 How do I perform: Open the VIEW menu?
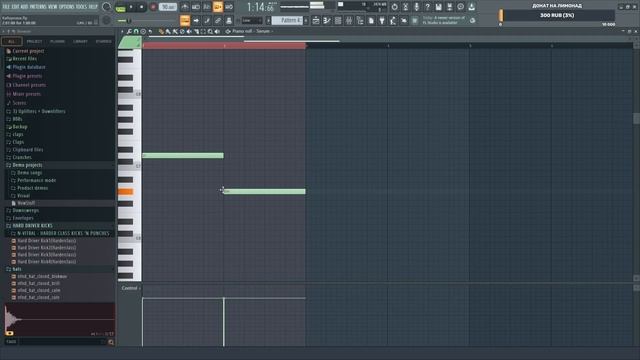53,7
